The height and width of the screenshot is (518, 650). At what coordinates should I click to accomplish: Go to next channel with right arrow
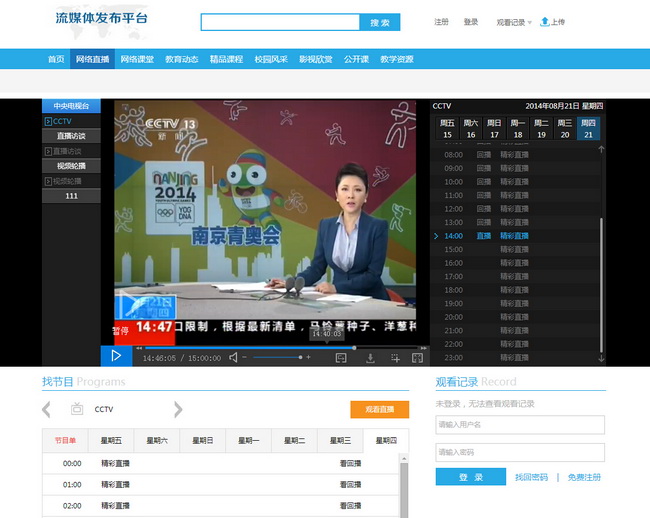pos(178,409)
